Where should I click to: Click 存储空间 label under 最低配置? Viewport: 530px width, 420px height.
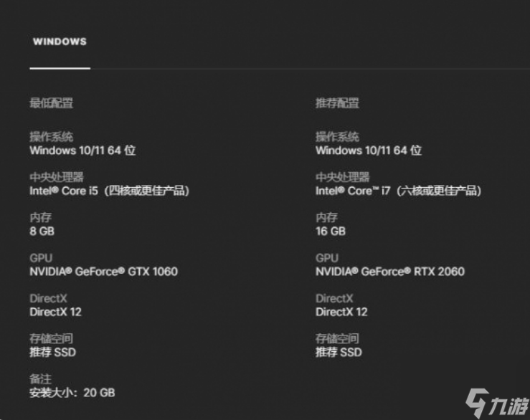52,338
